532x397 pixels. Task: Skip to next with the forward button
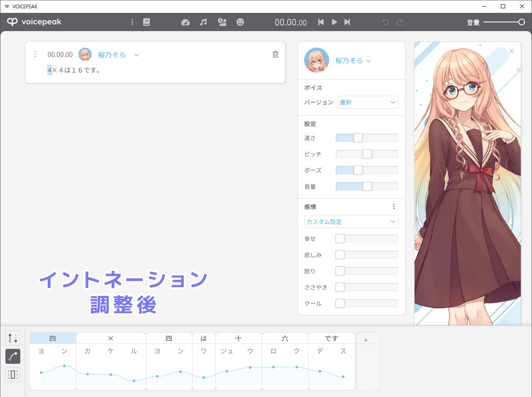pos(347,22)
